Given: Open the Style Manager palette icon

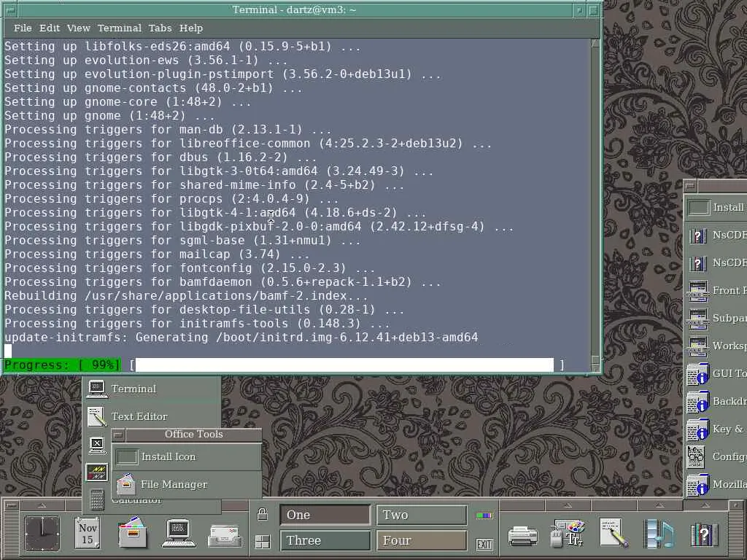Looking at the screenshot, I should pyautogui.click(x=568, y=533).
